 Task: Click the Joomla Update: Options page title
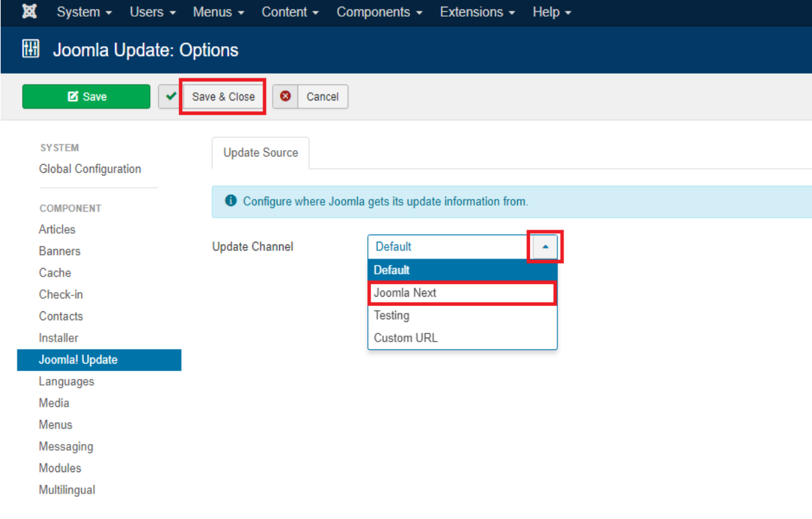(x=145, y=50)
